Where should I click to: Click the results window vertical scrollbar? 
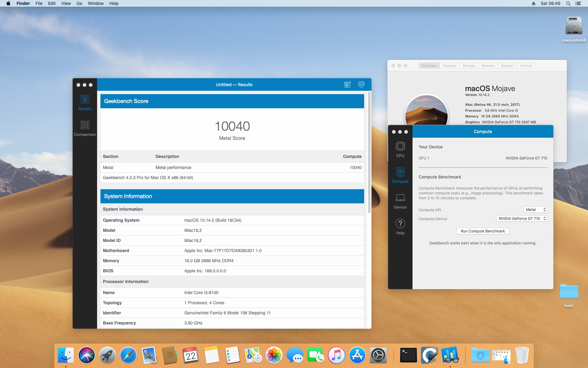[x=369, y=153]
